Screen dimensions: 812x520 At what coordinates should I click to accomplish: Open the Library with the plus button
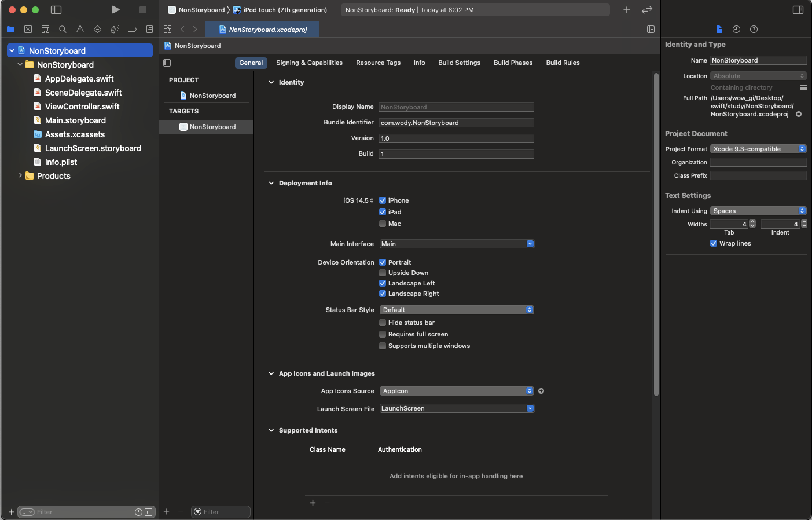point(627,10)
